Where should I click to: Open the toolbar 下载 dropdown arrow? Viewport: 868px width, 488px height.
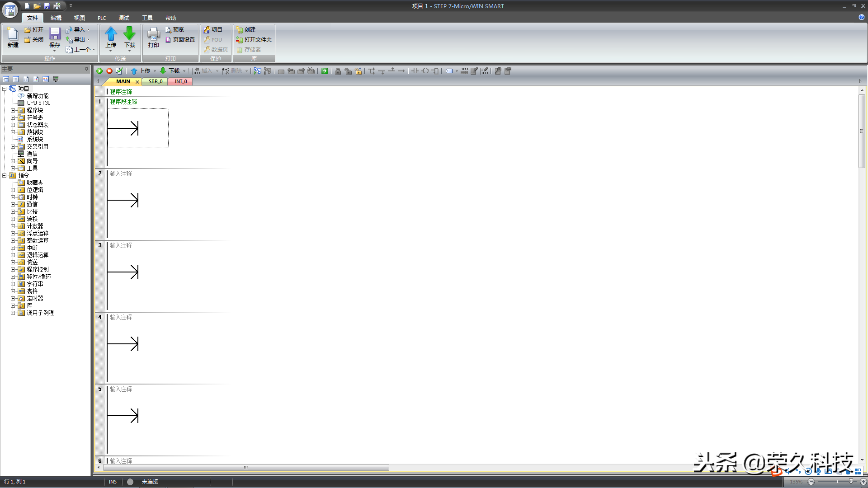[x=184, y=71]
